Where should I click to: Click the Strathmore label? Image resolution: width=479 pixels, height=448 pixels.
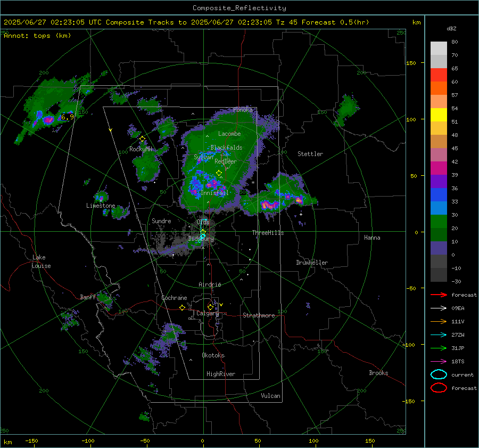pyautogui.click(x=259, y=315)
